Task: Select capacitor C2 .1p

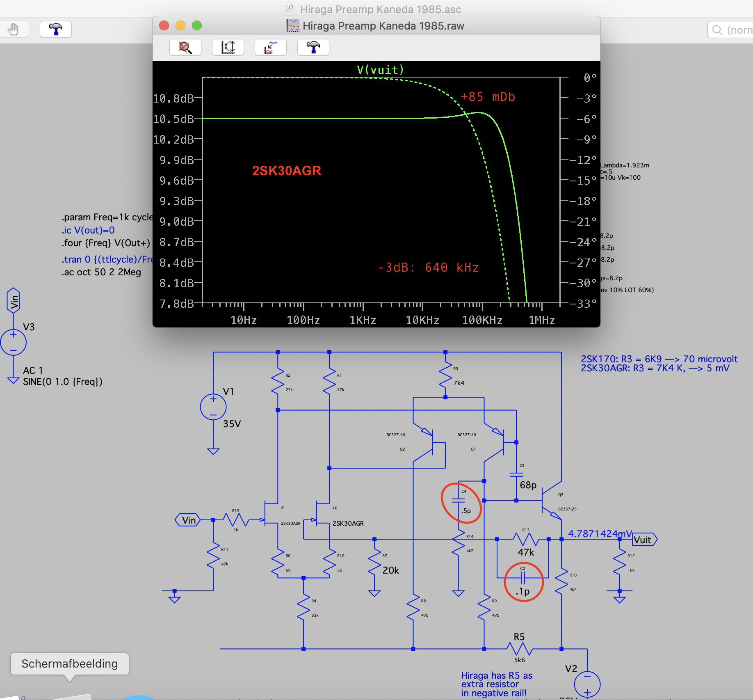Action: point(523,578)
